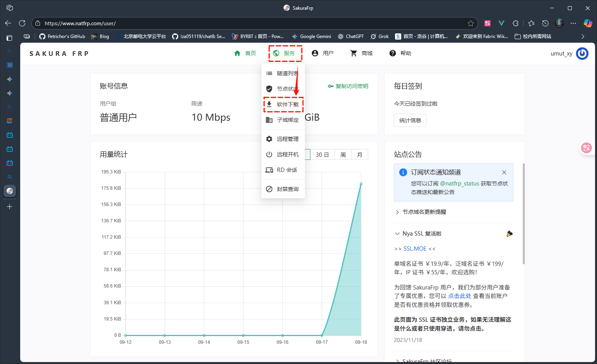597x364 pixels.
Task: Click the SAKURA FRP logo text
Action: pyautogui.click(x=59, y=54)
